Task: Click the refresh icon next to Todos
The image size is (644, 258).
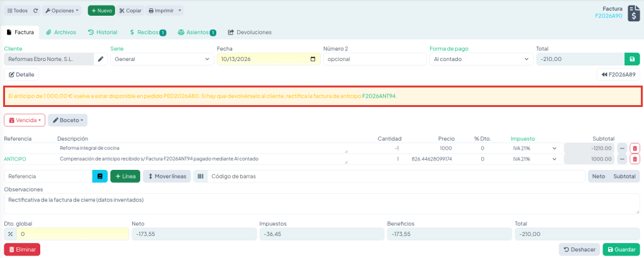Action: pos(35,11)
